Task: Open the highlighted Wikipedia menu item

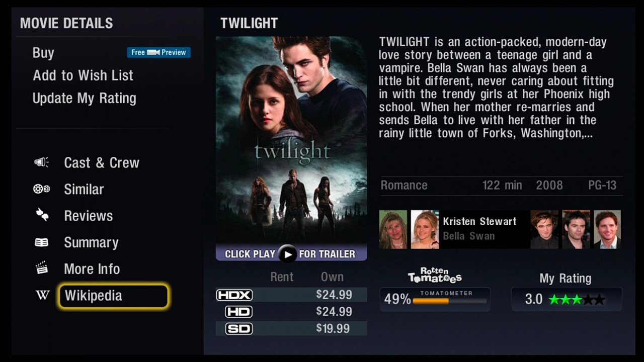Action: [113, 296]
